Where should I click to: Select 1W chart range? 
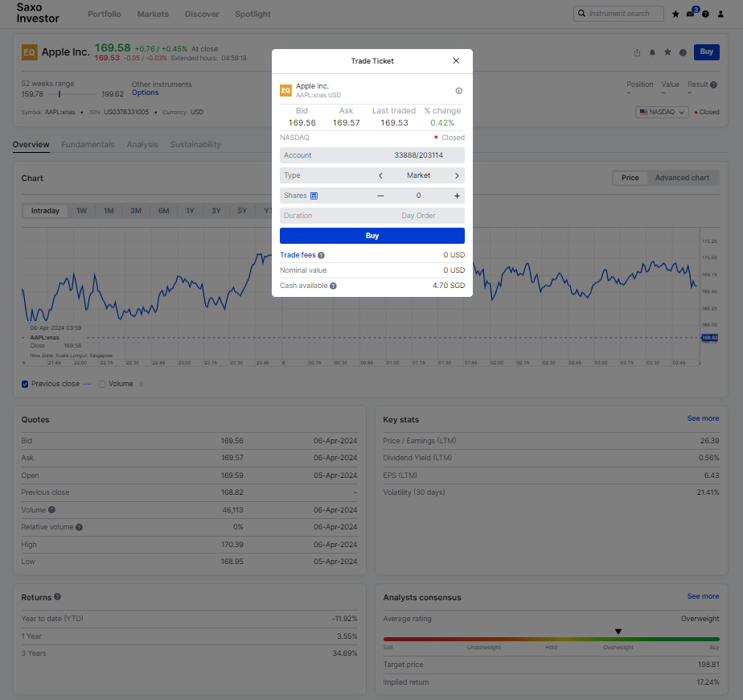81,211
